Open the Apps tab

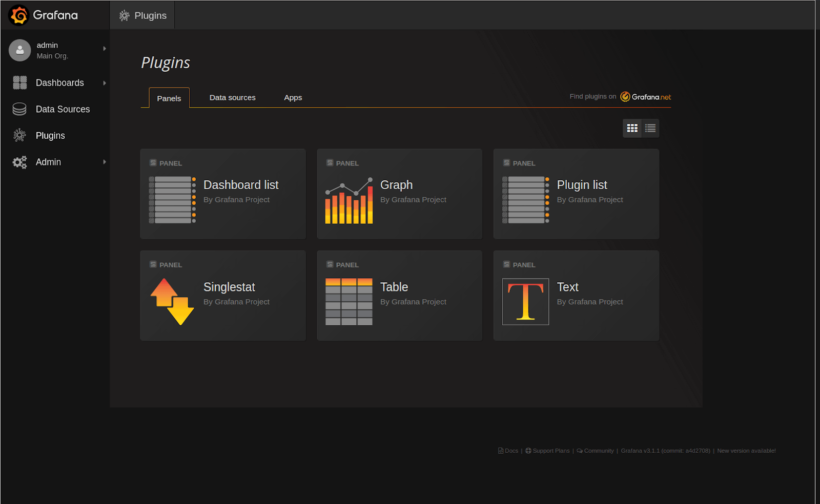(x=293, y=97)
